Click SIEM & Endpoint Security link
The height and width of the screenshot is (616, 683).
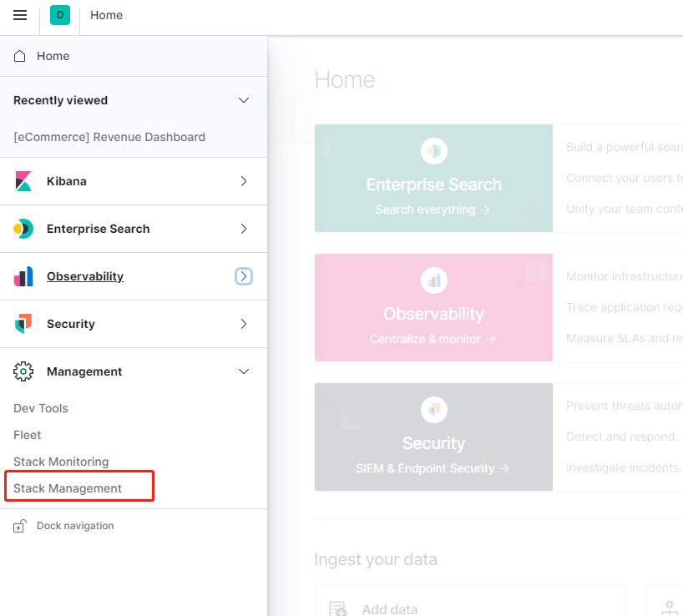pyautogui.click(x=433, y=468)
